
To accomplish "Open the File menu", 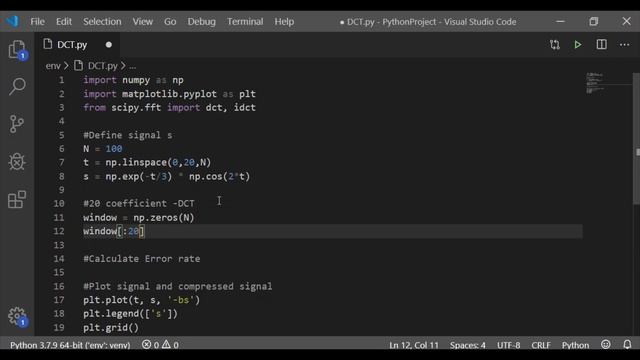I will (38, 22).
